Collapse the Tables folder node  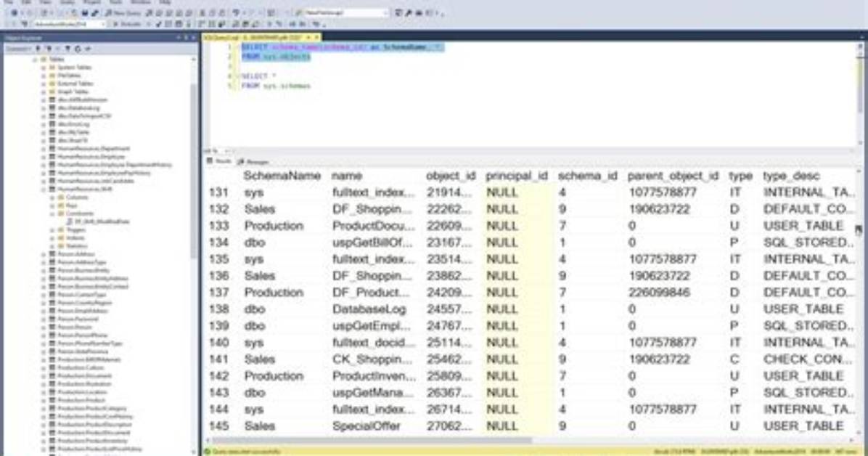[35, 60]
